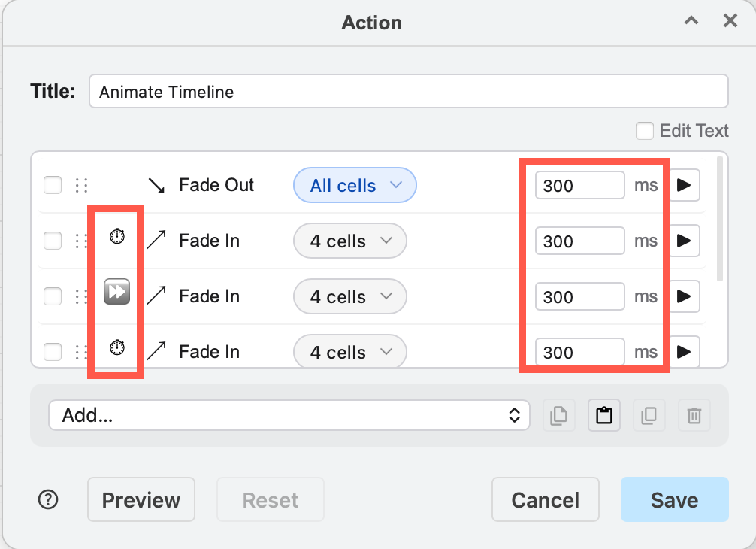Click the fast-forward icon on middle Fade In
Viewport: 756px width, 549px height.
[x=117, y=291]
